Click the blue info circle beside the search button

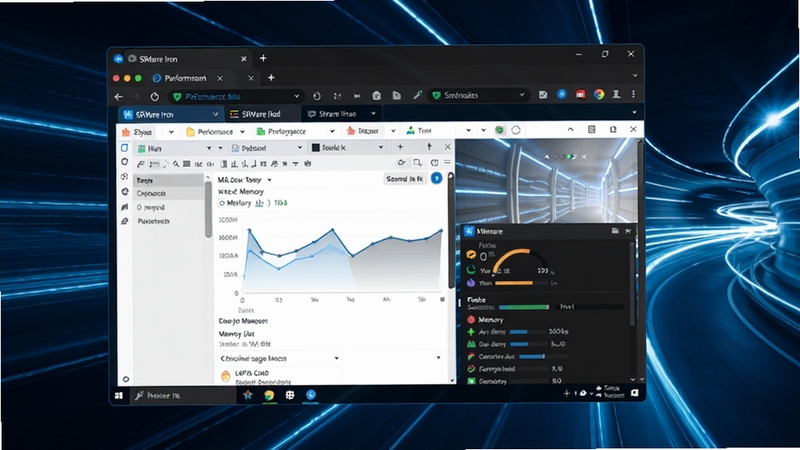436,178
